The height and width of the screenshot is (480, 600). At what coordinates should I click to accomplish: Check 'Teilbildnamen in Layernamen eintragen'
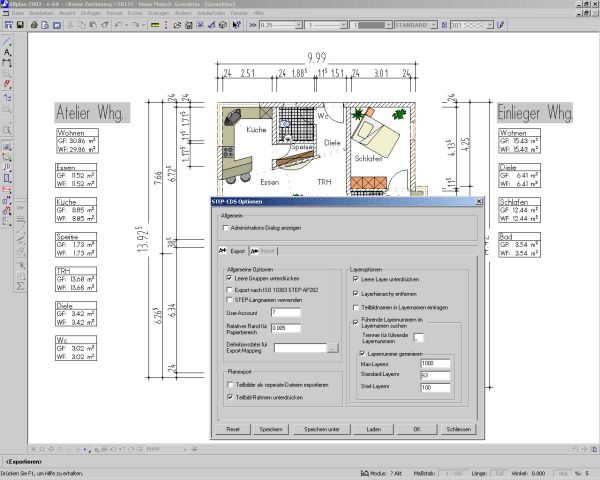point(355,307)
